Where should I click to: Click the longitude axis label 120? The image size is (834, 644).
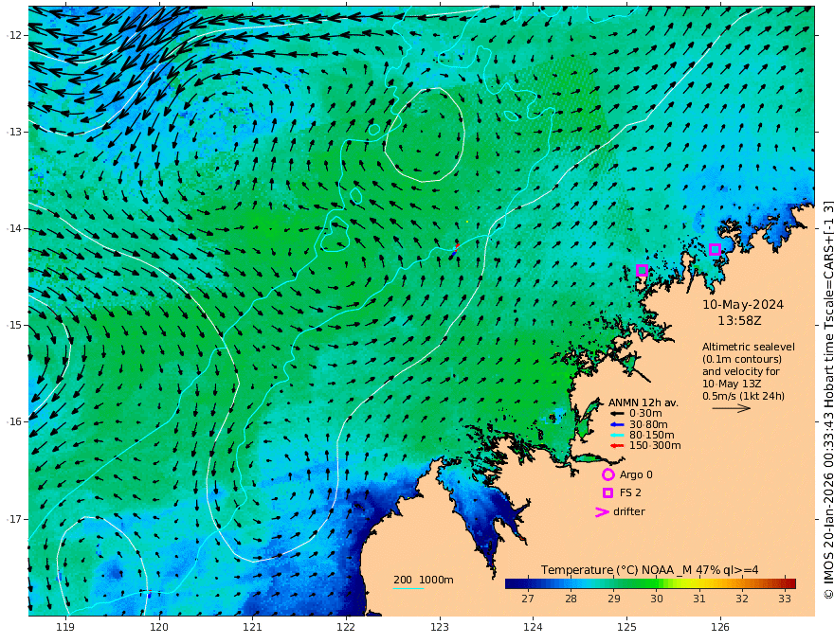click(159, 628)
